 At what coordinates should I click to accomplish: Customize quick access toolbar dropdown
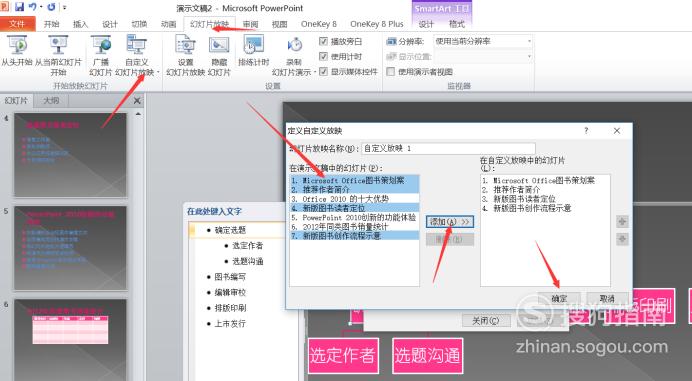(64, 8)
